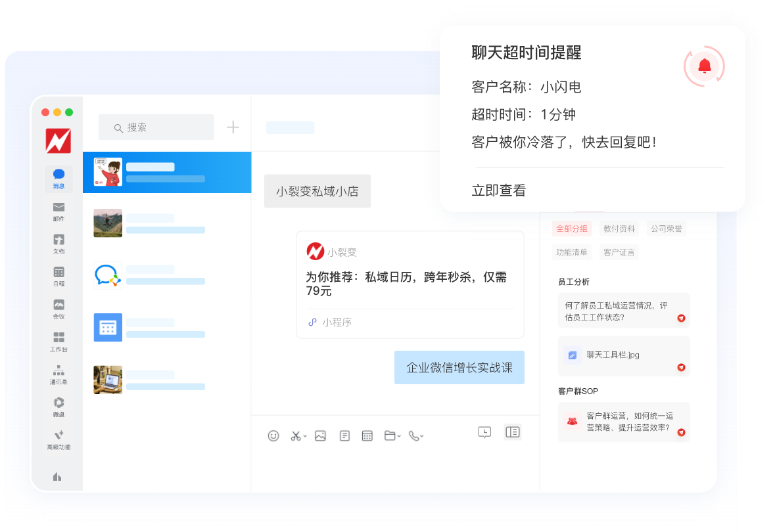Open the 邮件 mail icon in sidebar

pos(59,211)
